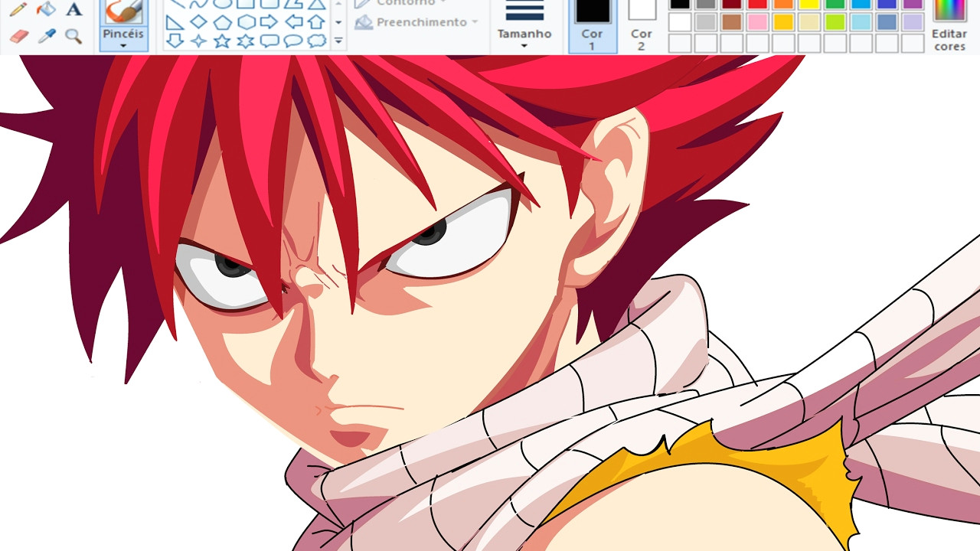
Task: Select the Pencil tool
Action: point(18,9)
